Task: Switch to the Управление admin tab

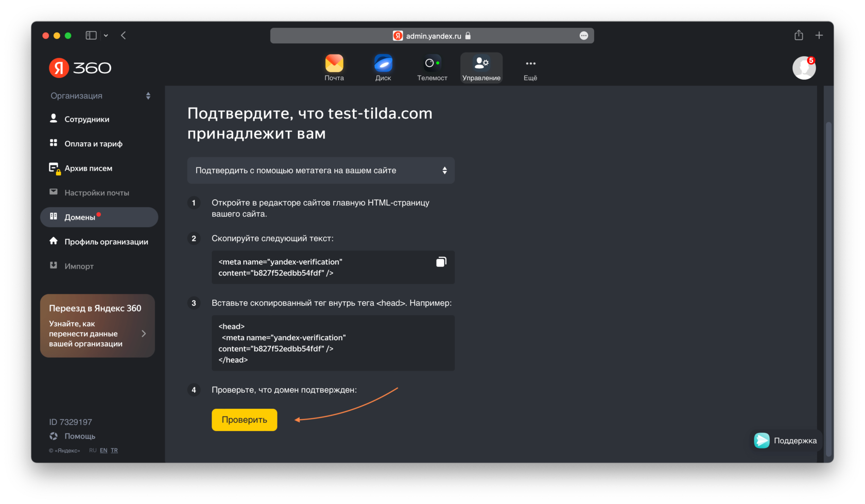Action: coord(481,67)
